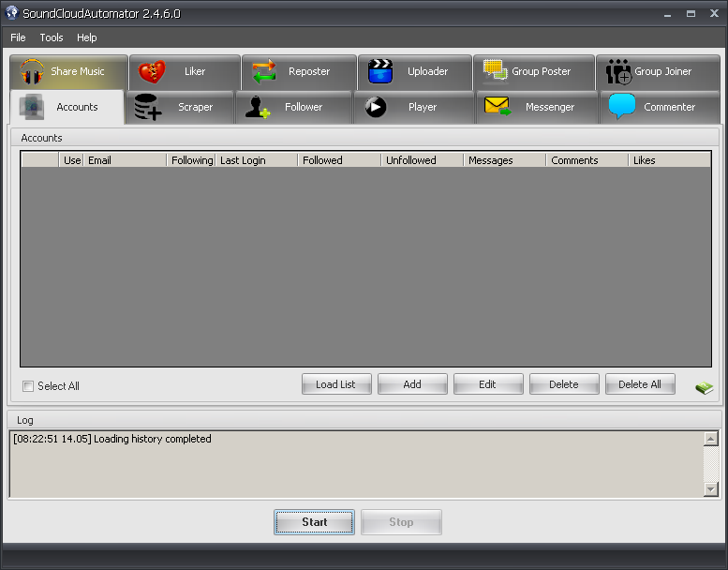Image resolution: width=728 pixels, height=570 pixels.
Task: Toggle the Select All checkbox
Action: coord(28,386)
